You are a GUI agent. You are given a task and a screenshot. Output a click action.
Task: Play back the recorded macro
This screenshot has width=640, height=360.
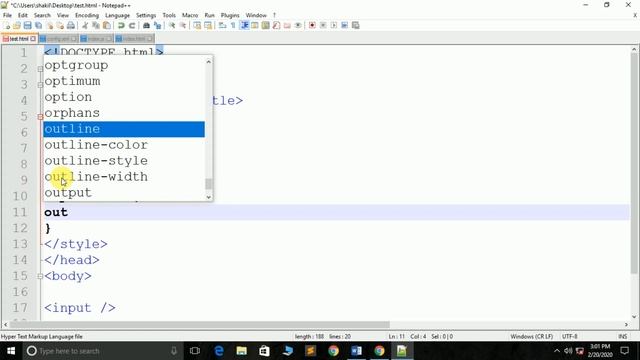[x=334, y=26]
